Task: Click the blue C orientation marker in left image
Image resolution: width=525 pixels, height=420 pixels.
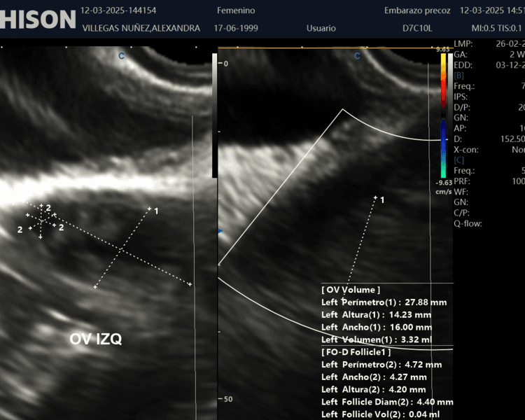Action: click(121, 55)
